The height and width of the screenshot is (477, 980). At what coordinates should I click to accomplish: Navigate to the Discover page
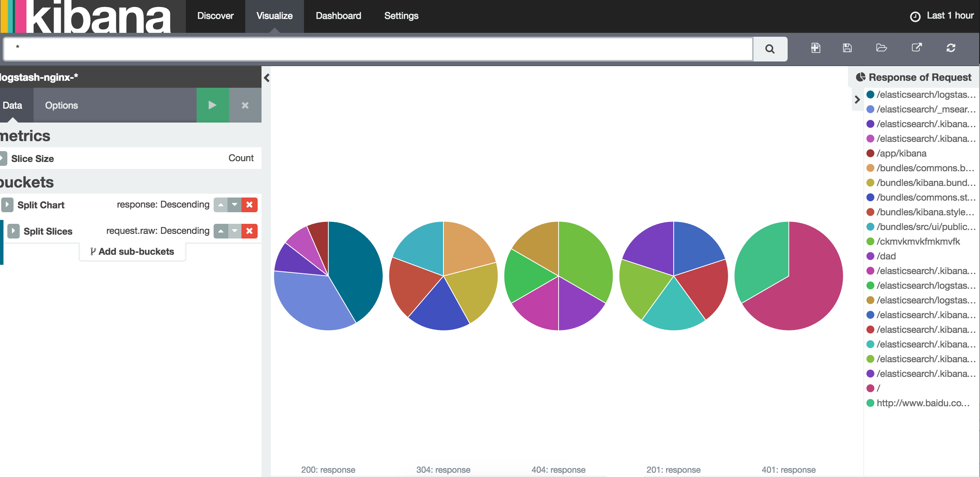(215, 16)
